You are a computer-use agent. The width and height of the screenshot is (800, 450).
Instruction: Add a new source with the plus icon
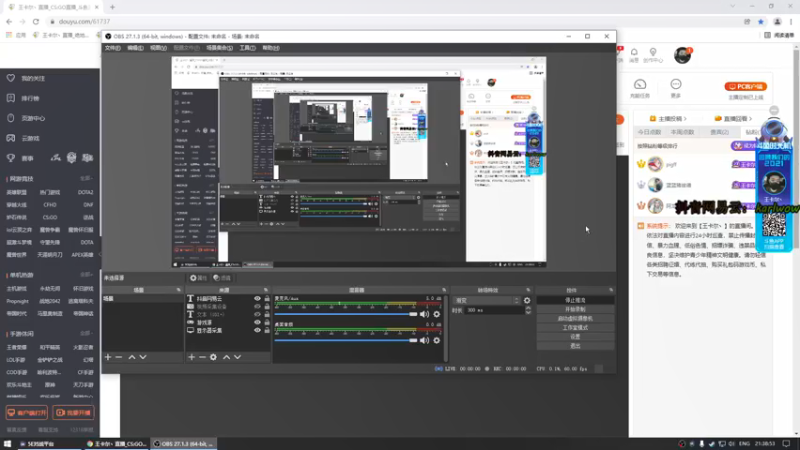191,357
